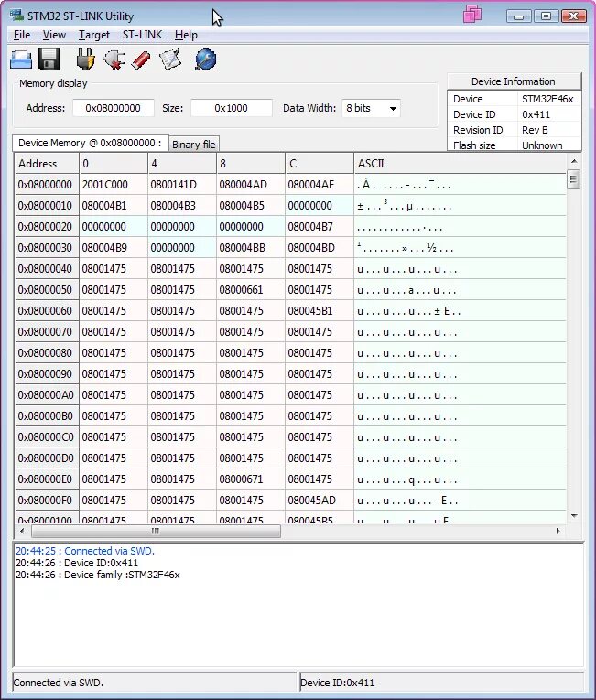
Task: Click the Open file toolbar icon
Action: 21,59
